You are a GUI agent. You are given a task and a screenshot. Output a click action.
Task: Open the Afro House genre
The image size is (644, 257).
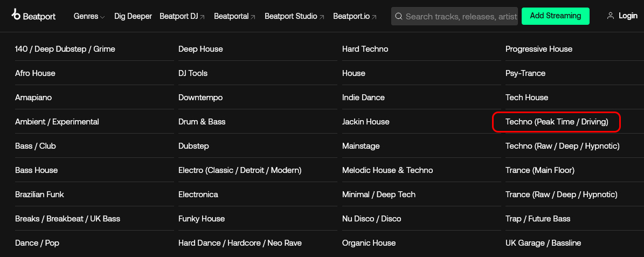pyautogui.click(x=35, y=73)
